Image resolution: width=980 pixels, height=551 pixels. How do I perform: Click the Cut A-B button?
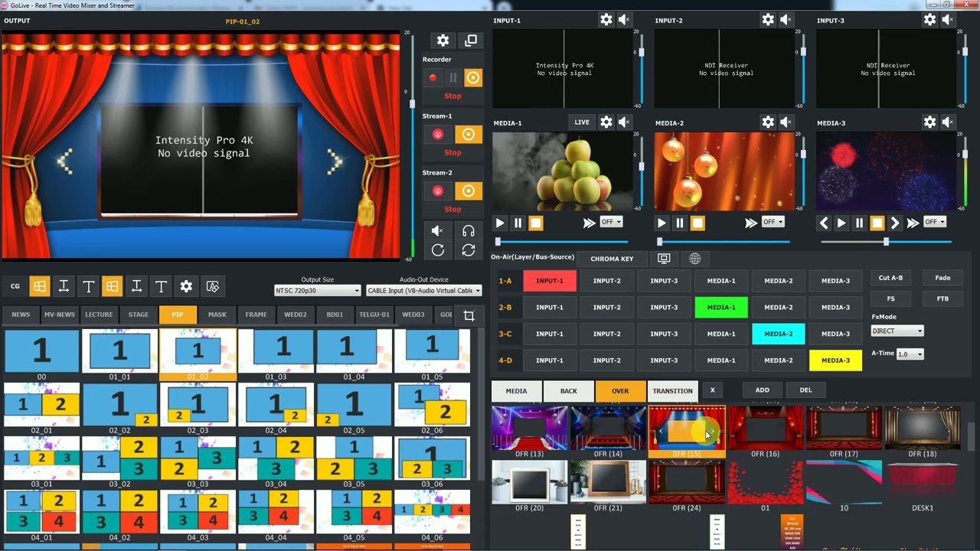click(x=890, y=278)
